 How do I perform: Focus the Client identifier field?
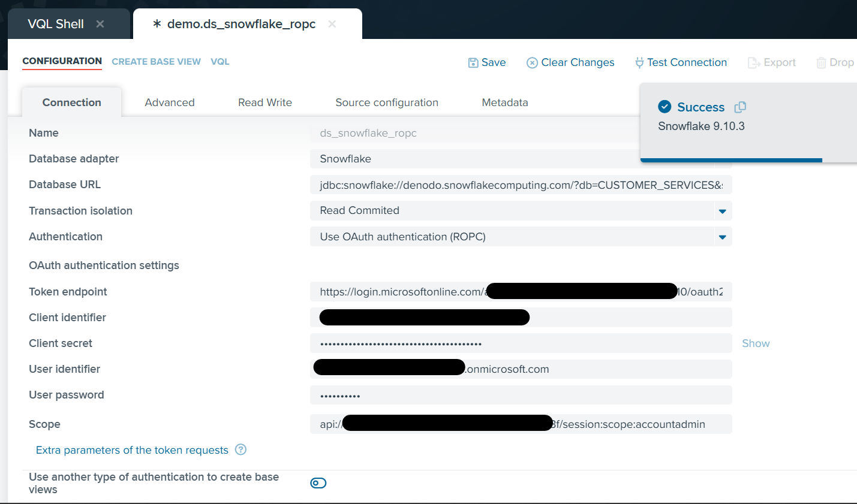pos(521,318)
